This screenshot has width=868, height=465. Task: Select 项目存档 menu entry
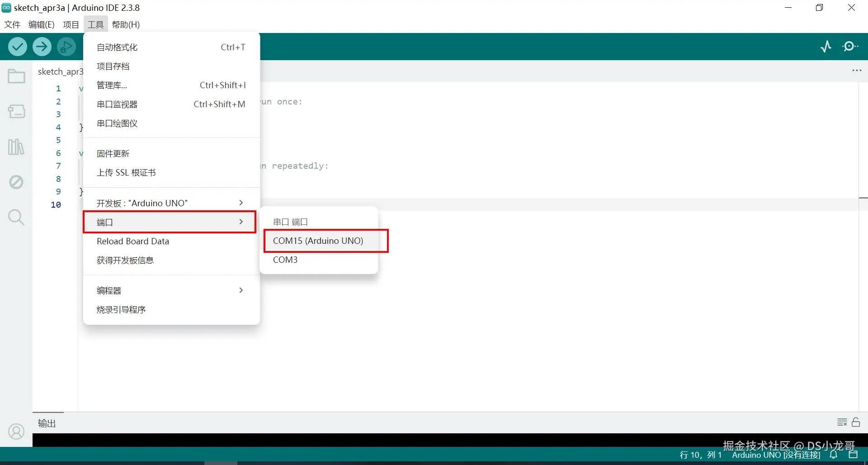coord(171,66)
